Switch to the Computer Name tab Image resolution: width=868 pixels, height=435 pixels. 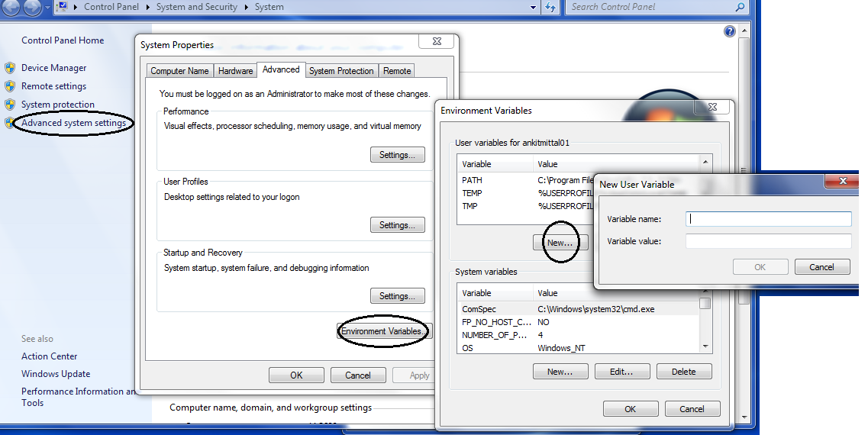[179, 71]
